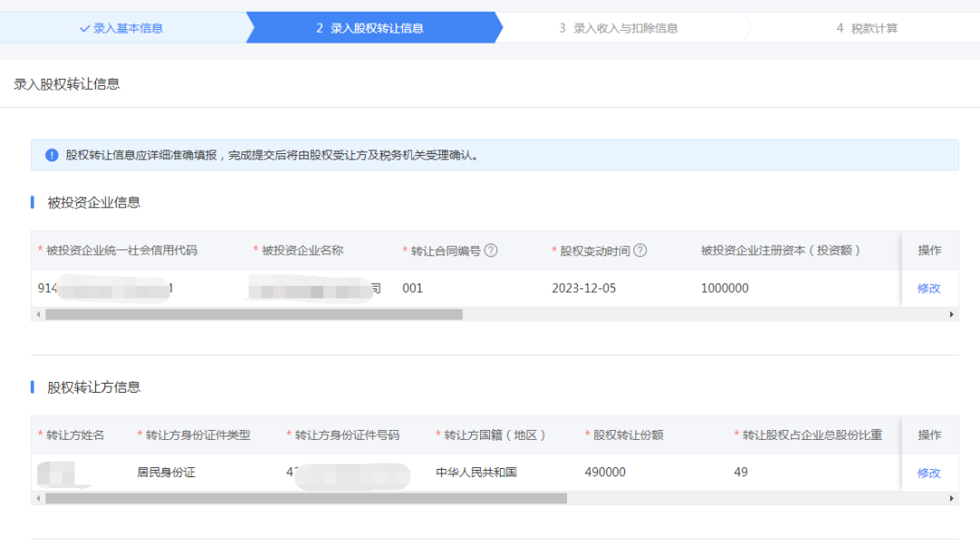Screen dimensions: 980x546
Task: Click the date cell 2023-12-05
Action: click(x=583, y=288)
